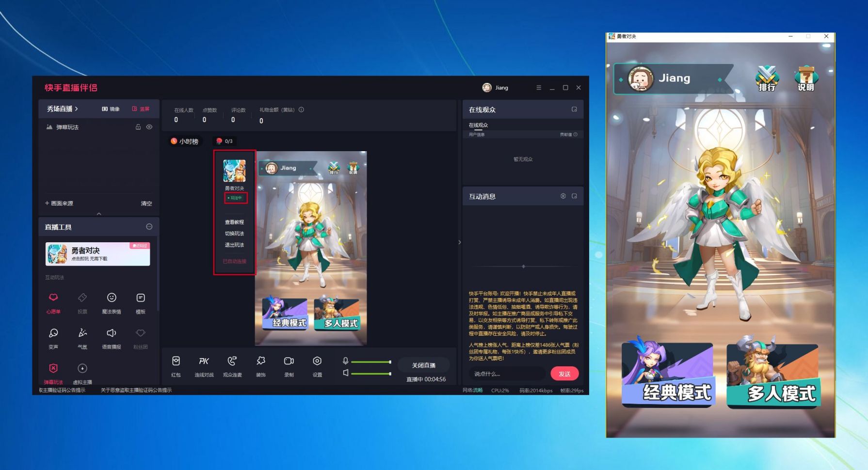The width and height of the screenshot is (868, 470).
Task: Click the 勇者对决 game thumbnail in play panel
Action: 234,171
